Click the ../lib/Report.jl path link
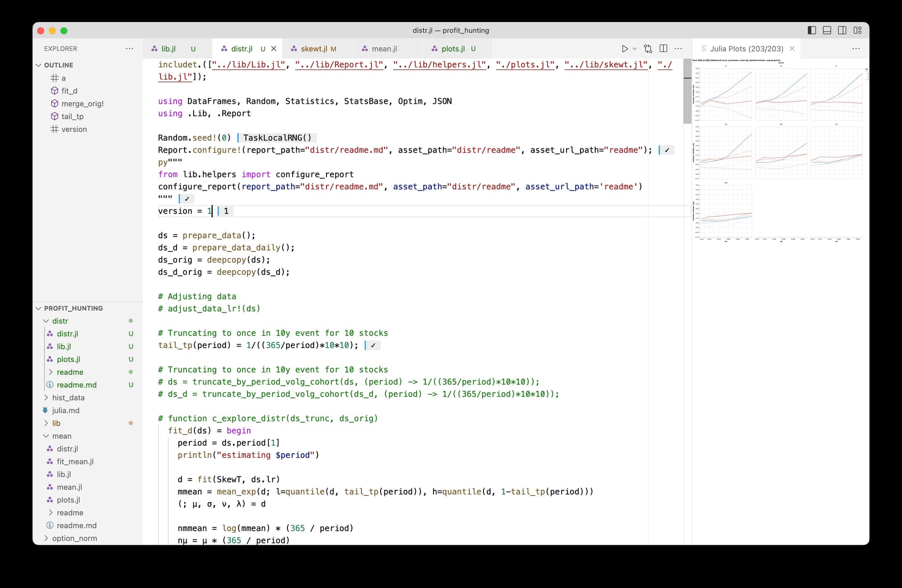The height and width of the screenshot is (588, 902). 340,64
